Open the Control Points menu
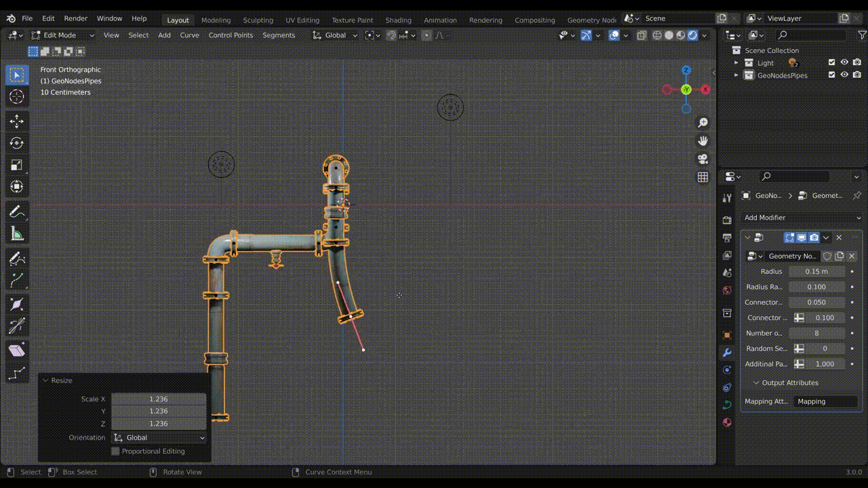868x488 pixels. tap(231, 35)
